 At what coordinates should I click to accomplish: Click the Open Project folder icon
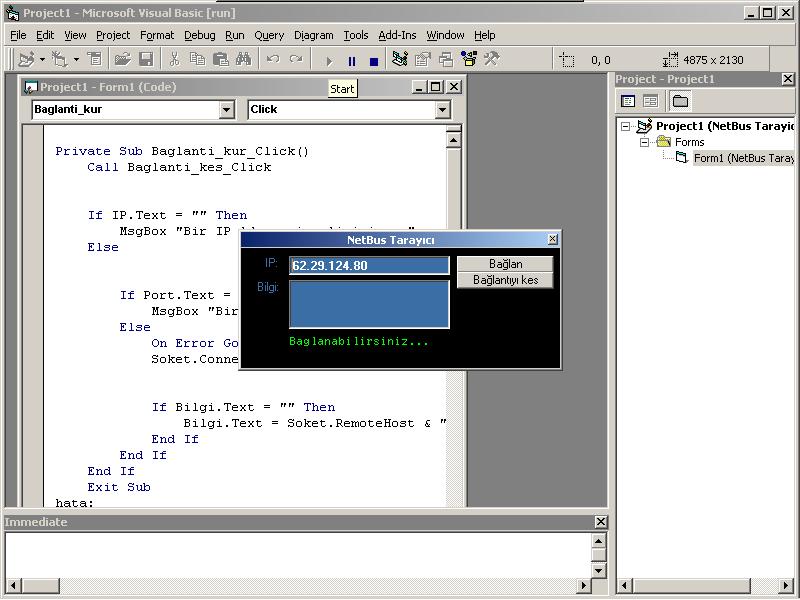[122, 60]
